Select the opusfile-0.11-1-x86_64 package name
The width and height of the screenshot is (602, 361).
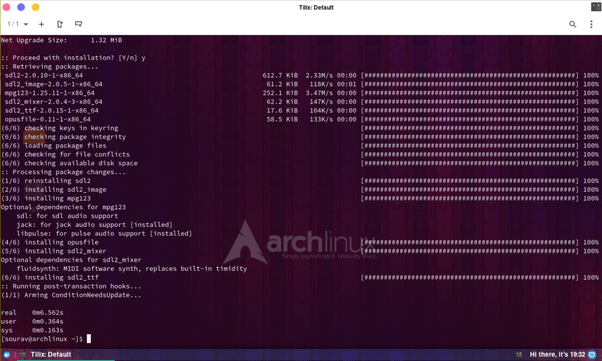click(x=48, y=119)
